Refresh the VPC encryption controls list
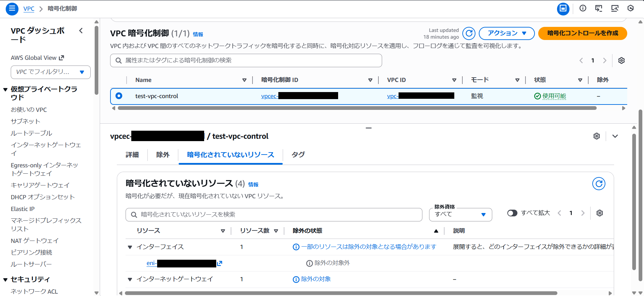The height and width of the screenshot is (296, 644). [469, 33]
